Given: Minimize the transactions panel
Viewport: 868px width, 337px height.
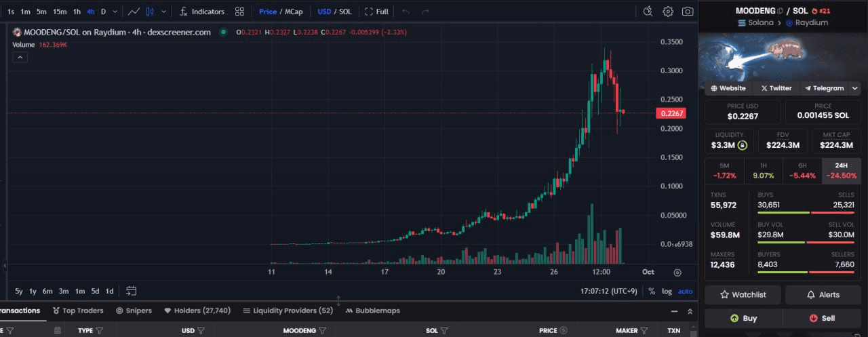Looking at the screenshot, I should click(673, 311).
